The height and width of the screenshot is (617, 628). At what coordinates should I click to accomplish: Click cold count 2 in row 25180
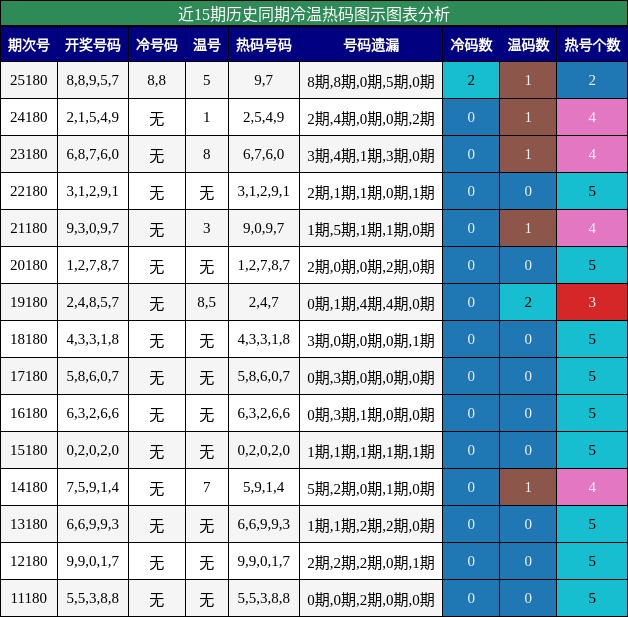point(471,80)
